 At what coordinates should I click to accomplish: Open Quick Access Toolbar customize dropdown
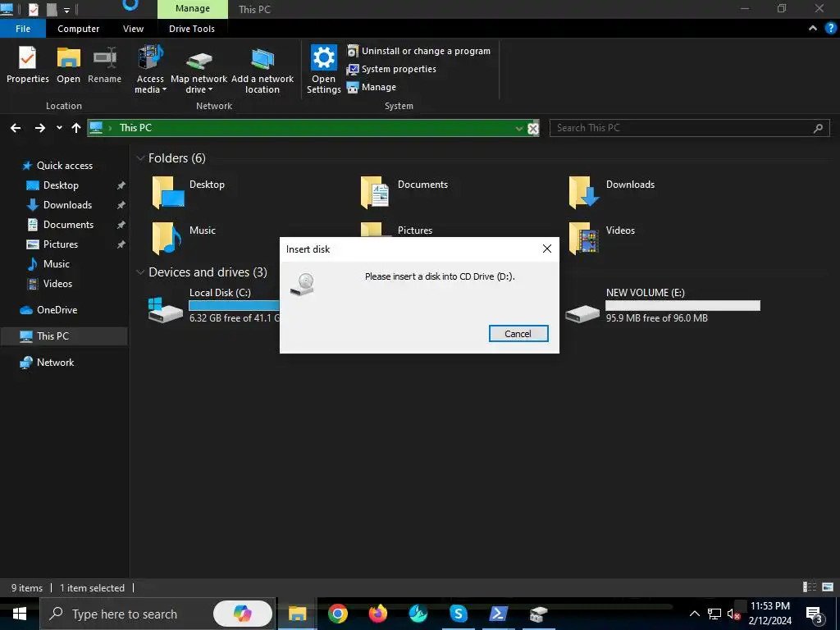[x=67, y=10]
